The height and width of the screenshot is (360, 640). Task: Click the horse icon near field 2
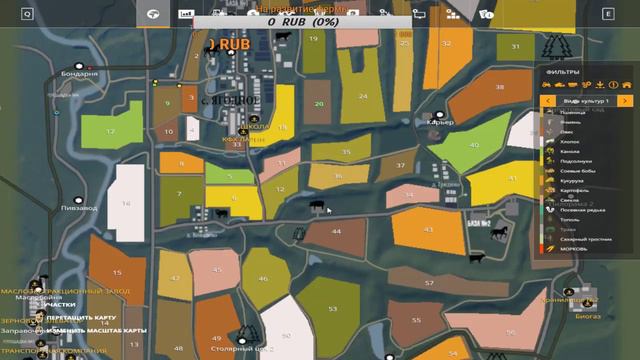click(x=211, y=52)
